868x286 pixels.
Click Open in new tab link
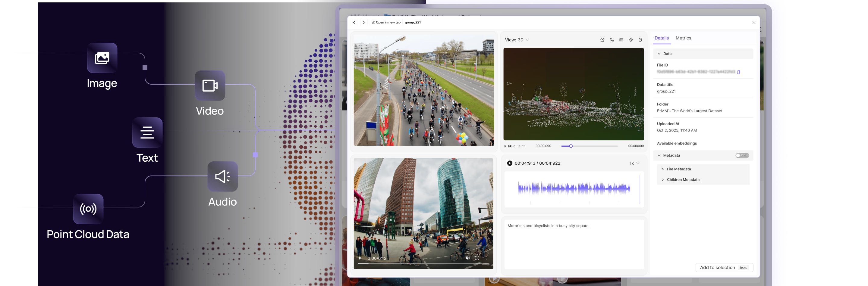pos(386,23)
